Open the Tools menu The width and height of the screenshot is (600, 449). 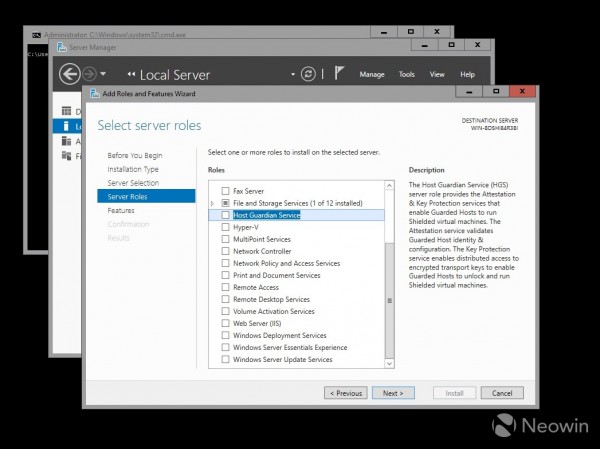pyautogui.click(x=406, y=74)
